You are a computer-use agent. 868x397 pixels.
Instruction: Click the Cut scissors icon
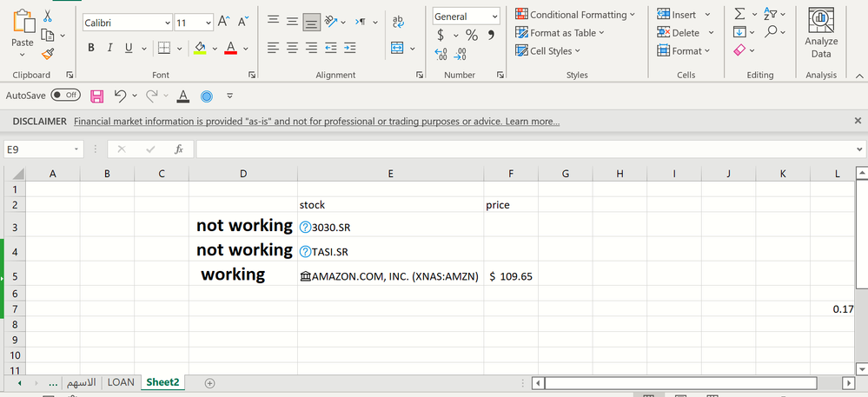pos(48,16)
